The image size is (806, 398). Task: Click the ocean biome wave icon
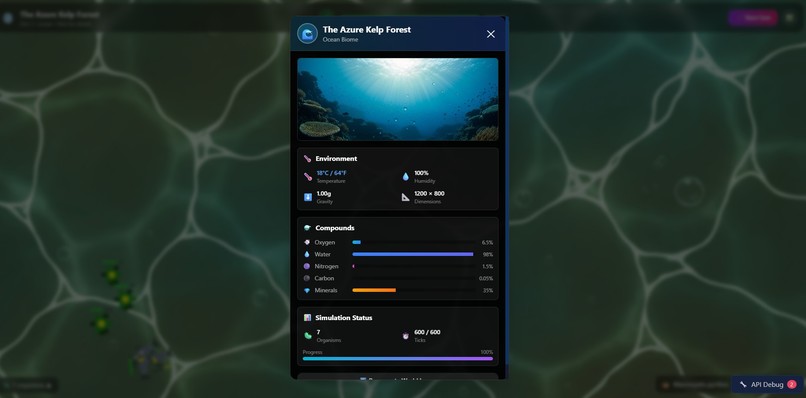pyautogui.click(x=307, y=34)
